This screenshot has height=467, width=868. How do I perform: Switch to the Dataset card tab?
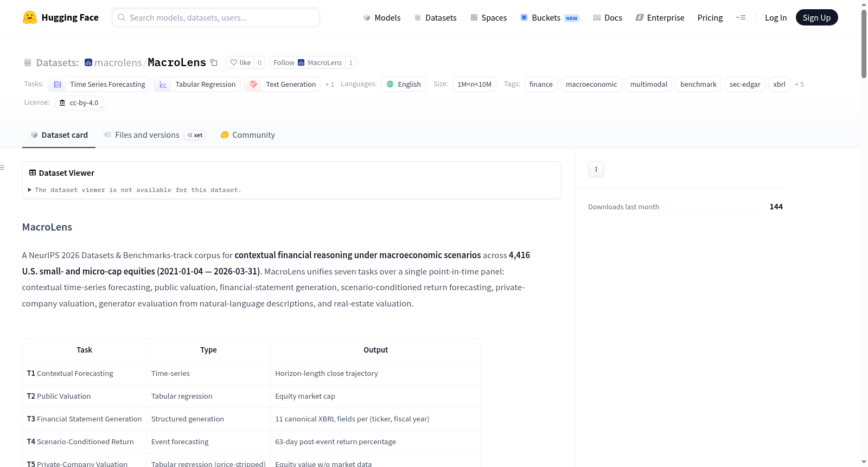[x=59, y=135]
